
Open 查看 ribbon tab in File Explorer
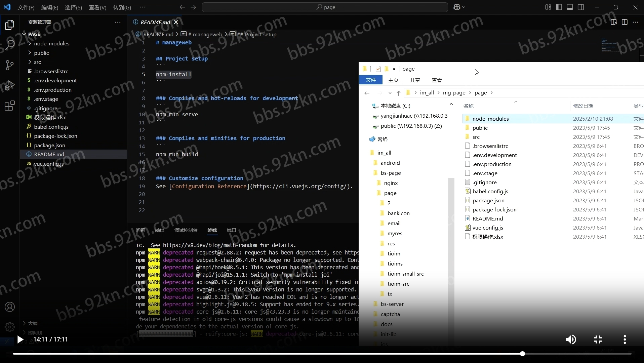tap(437, 80)
